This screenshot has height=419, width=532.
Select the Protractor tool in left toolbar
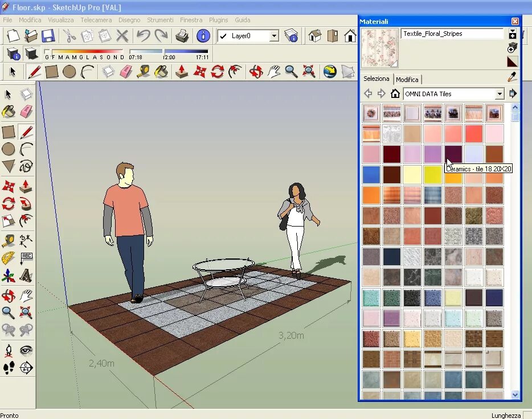(x=9, y=258)
